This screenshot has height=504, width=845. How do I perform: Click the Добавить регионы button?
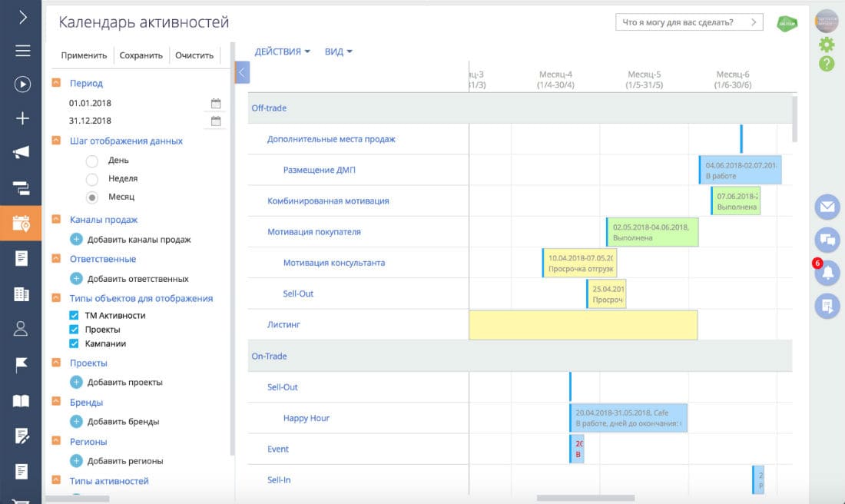117,461
